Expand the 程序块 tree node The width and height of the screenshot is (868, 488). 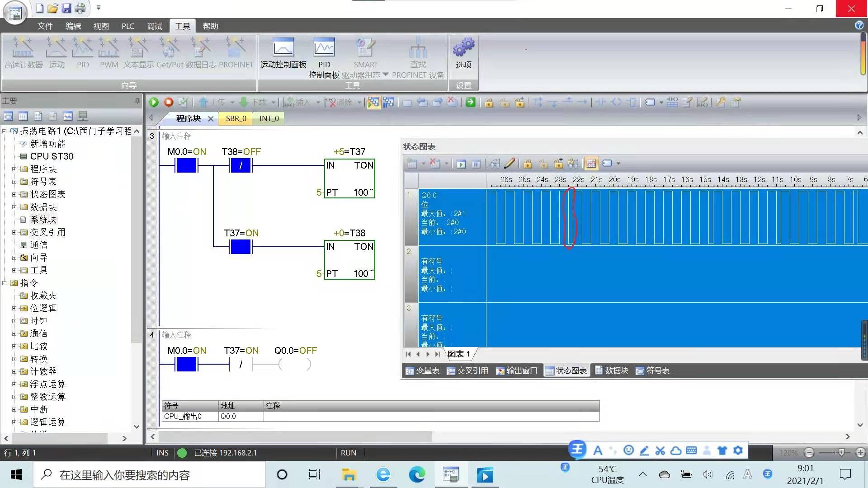[x=14, y=169]
